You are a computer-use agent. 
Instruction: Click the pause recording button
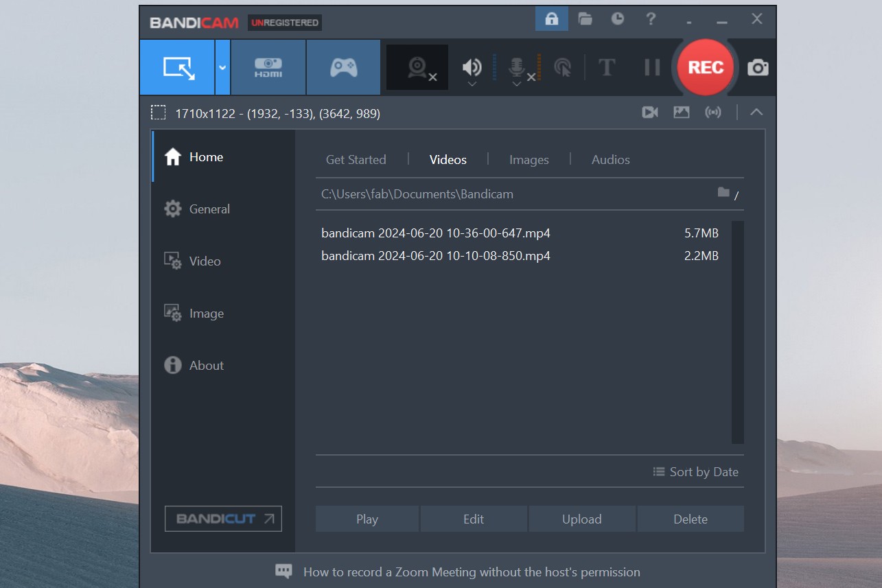tap(652, 67)
